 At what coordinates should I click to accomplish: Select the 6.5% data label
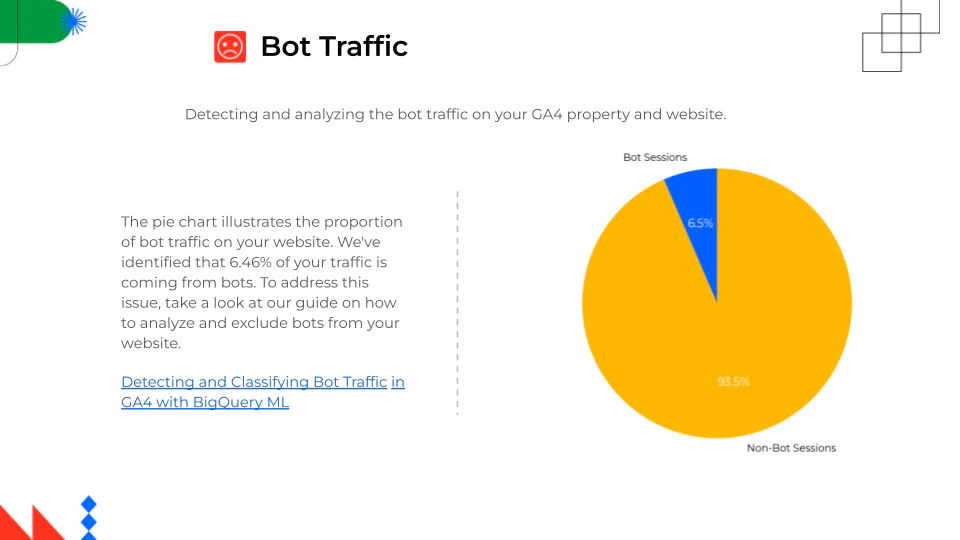tap(700, 223)
